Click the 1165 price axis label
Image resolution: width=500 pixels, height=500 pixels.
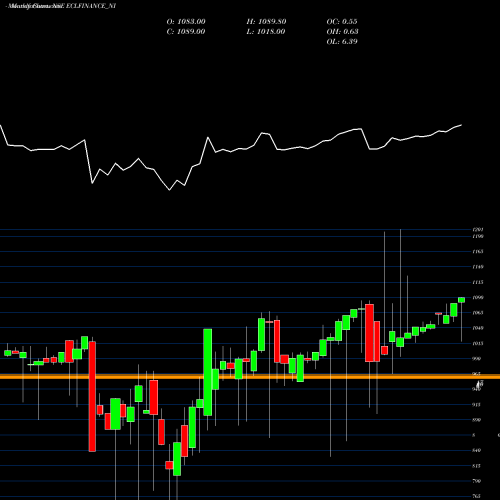(x=477, y=252)
